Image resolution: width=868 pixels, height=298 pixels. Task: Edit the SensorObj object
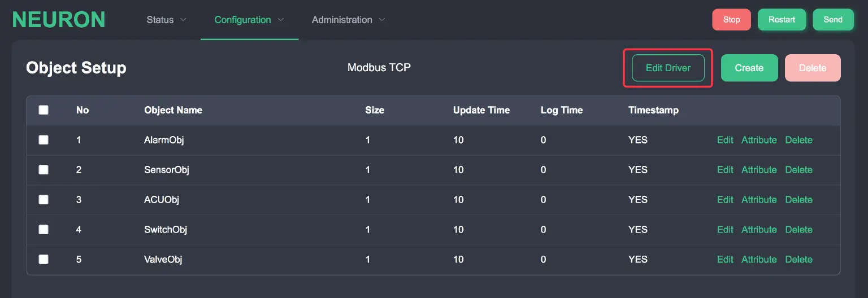(725, 170)
